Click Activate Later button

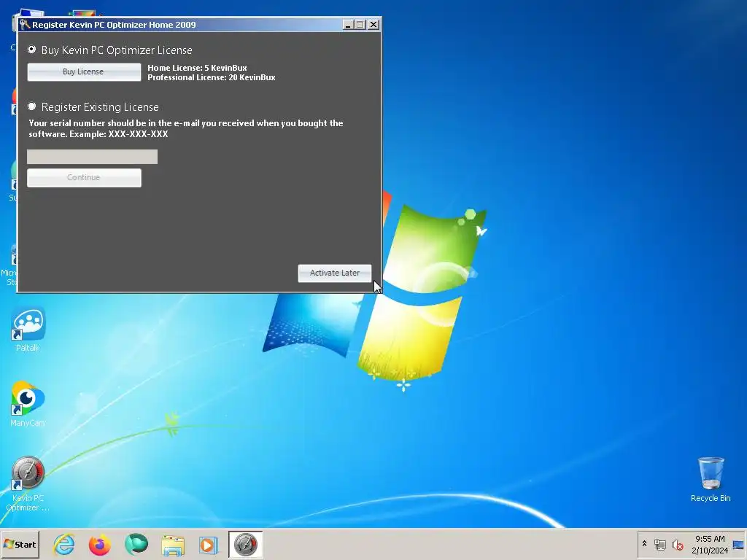pyautogui.click(x=334, y=273)
